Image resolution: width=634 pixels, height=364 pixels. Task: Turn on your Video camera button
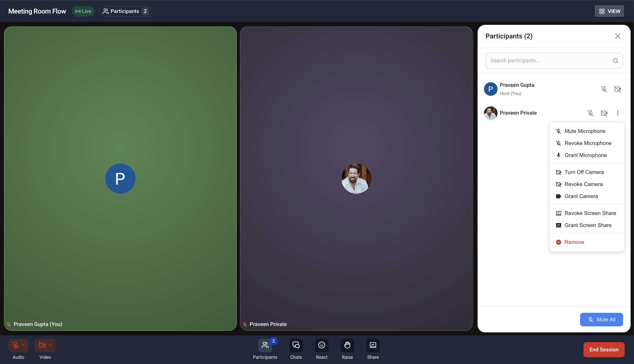tap(42, 345)
